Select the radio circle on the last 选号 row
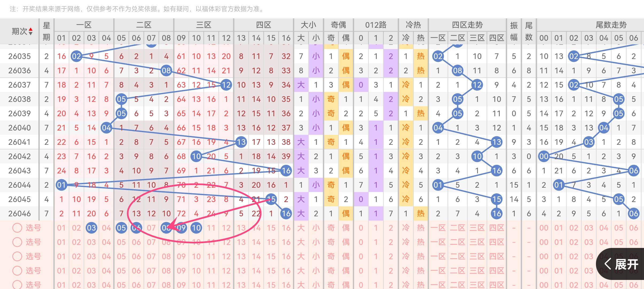This screenshot has width=644, height=289. click(x=18, y=285)
